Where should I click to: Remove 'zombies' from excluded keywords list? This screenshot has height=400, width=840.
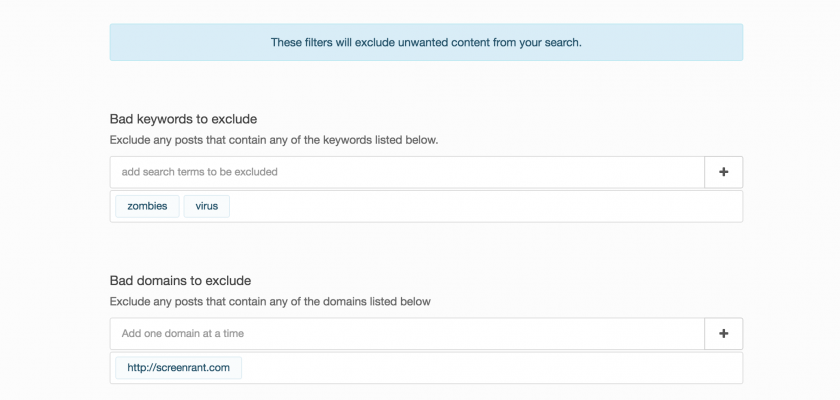pos(147,207)
